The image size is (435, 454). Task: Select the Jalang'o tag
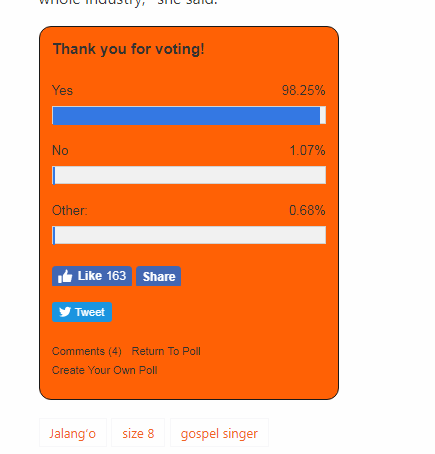pos(73,433)
